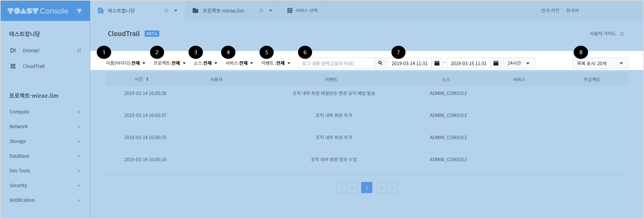
Task: Click the TOAST Console logo
Action: 38,11
